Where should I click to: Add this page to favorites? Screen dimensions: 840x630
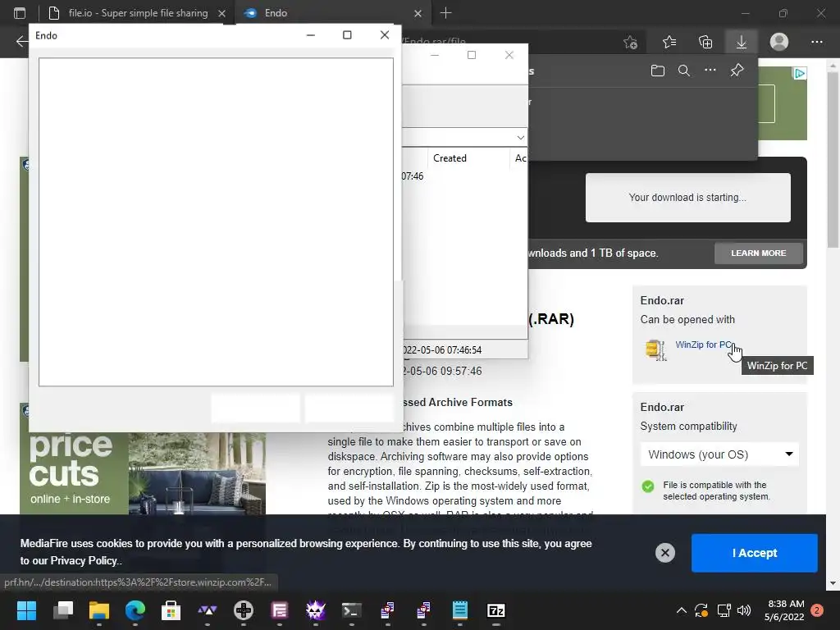[x=631, y=42]
